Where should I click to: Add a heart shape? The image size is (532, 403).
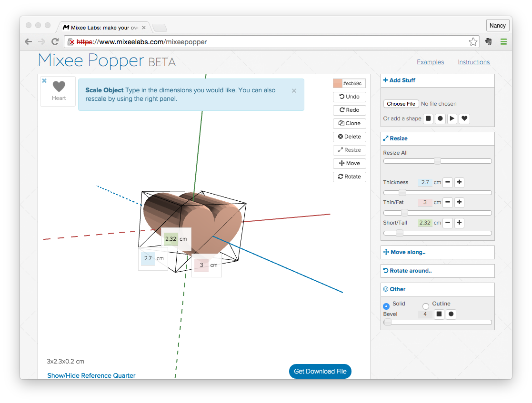[x=465, y=118]
